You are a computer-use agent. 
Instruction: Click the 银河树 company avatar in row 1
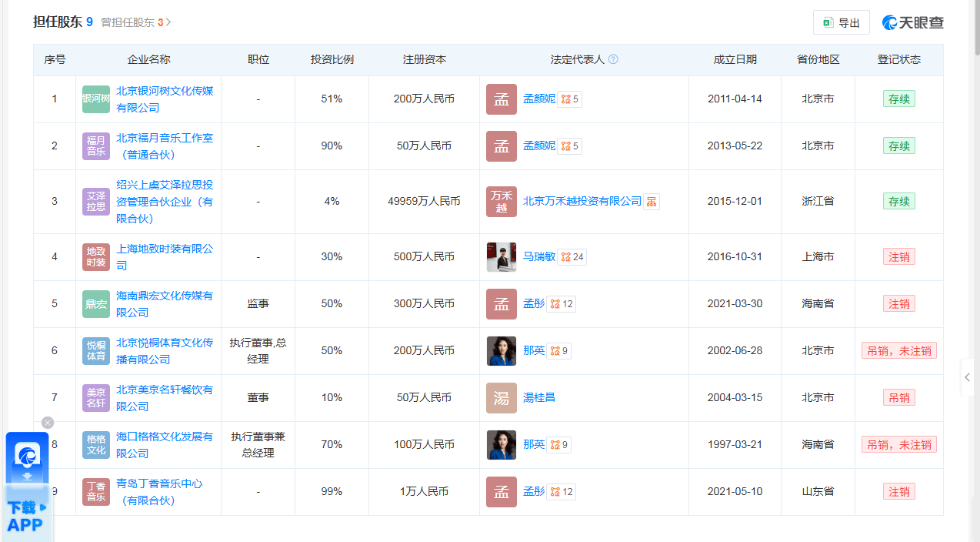[95, 99]
